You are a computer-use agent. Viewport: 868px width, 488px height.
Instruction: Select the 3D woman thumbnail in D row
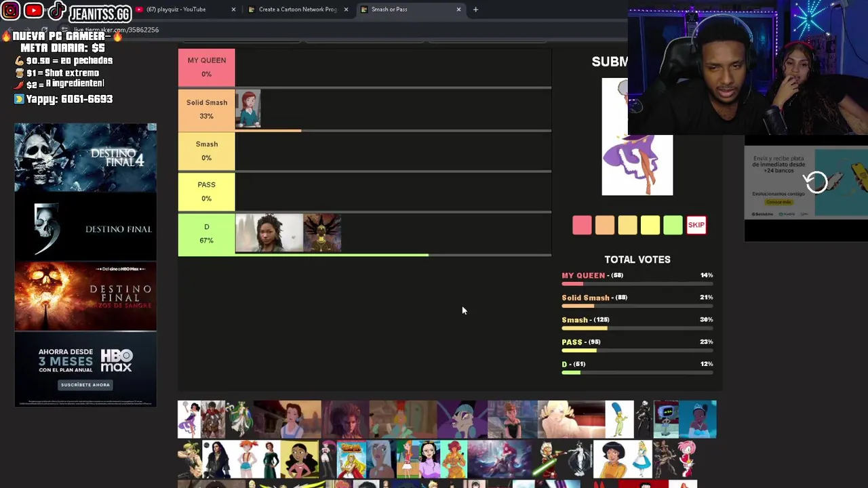(269, 233)
